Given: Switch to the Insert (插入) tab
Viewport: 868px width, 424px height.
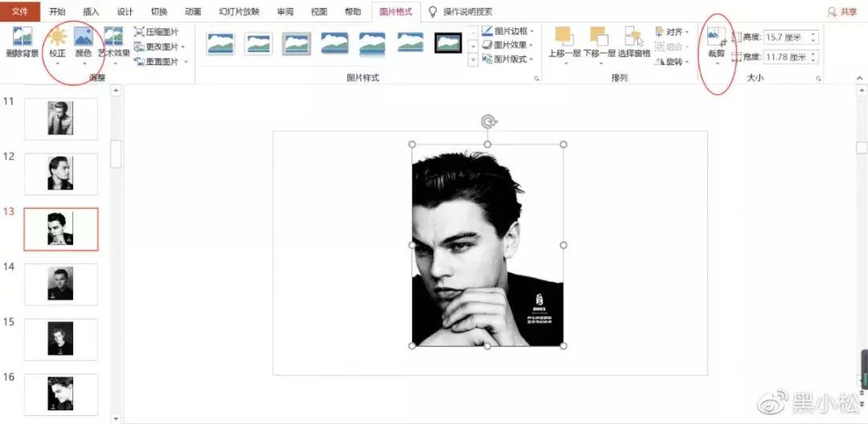Looking at the screenshot, I should (x=91, y=11).
